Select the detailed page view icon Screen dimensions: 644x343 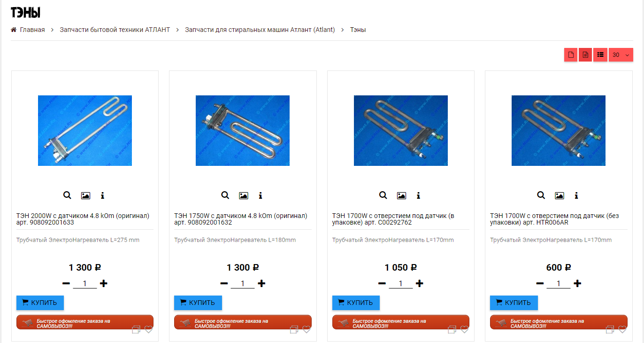click(x=585, y=55)
